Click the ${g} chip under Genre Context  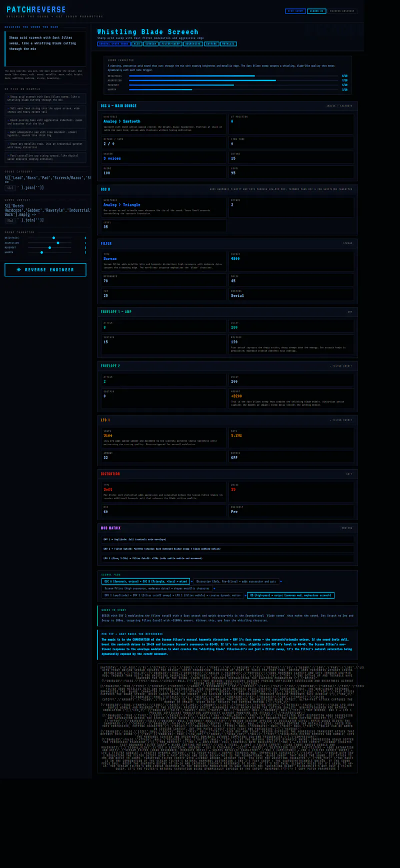tap(10, 220)
